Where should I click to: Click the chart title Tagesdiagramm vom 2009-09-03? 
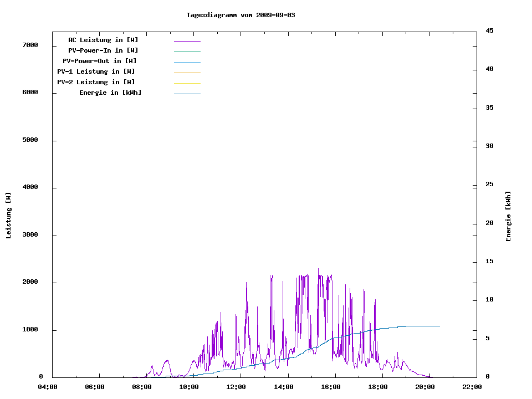tap(241, 15)
